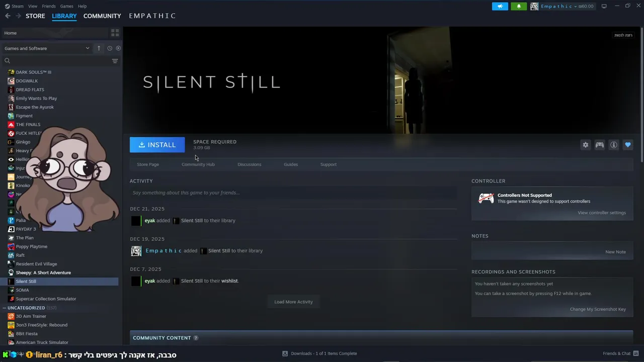The height and width of the screenshot is (362, 644).
Task: Select DOGWALK in game list
Action: pos(27,81)
